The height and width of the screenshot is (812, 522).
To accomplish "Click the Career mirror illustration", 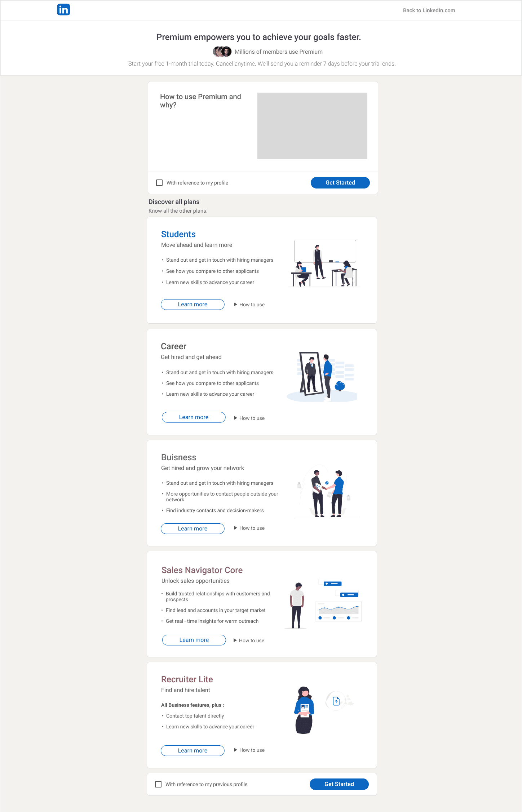I will [322, 377].
